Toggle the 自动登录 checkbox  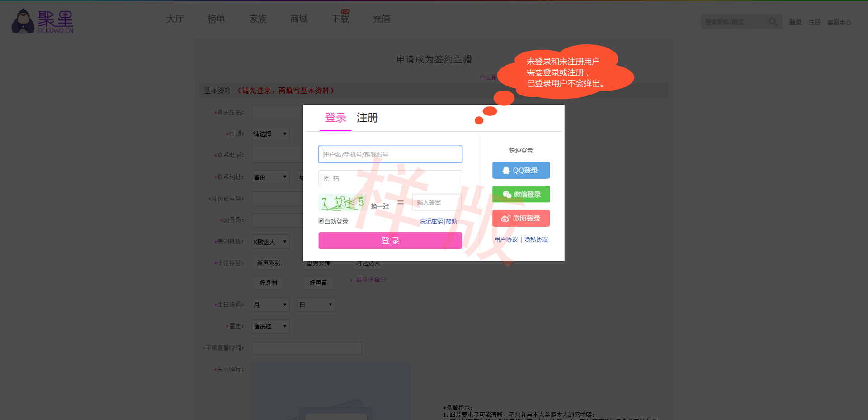pos(321,221)
